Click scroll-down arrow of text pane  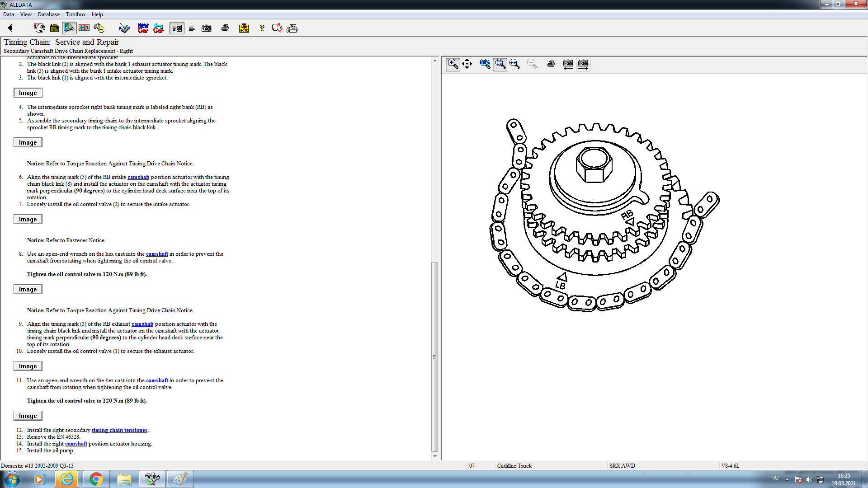tap(435, 456)
